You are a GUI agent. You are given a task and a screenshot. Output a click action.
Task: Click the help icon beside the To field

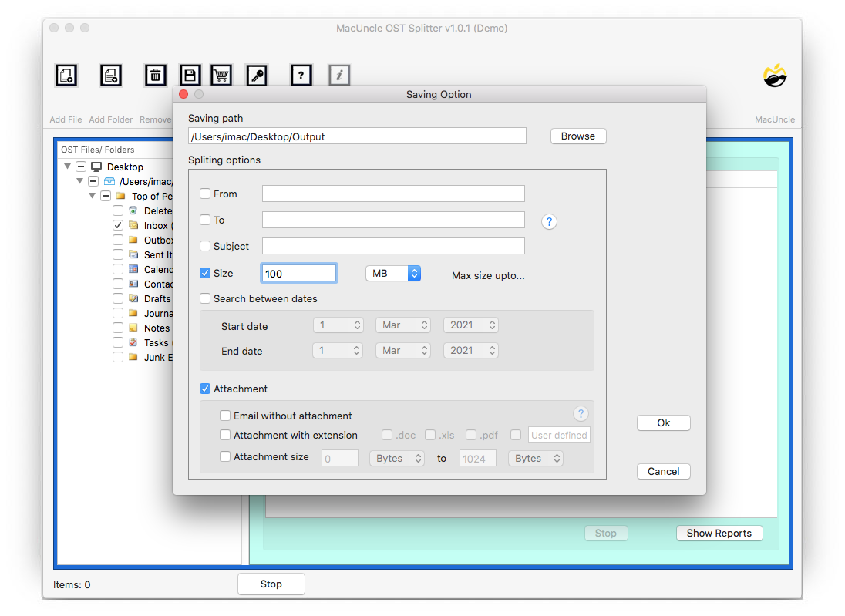549,221
